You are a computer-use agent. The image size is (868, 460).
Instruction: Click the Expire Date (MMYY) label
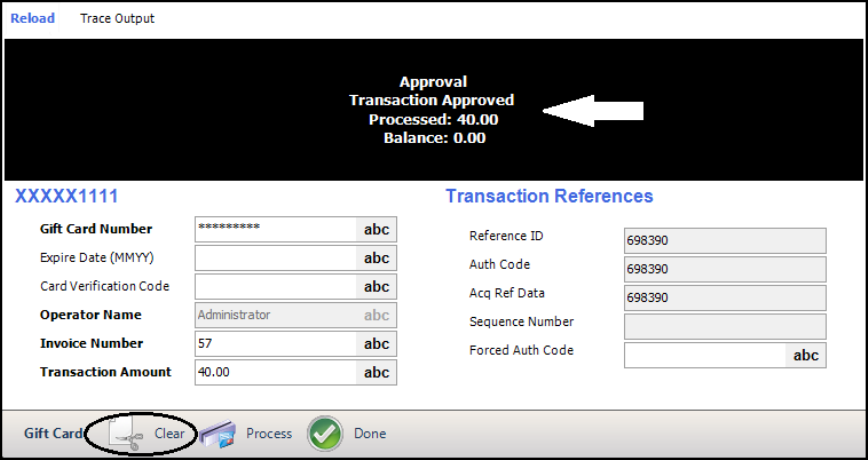click(96, 258)
